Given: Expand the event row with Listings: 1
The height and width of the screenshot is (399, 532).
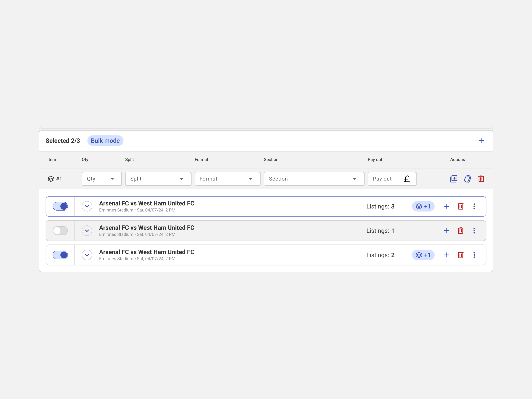Looking at the screenshot, I should pos(87,231).
